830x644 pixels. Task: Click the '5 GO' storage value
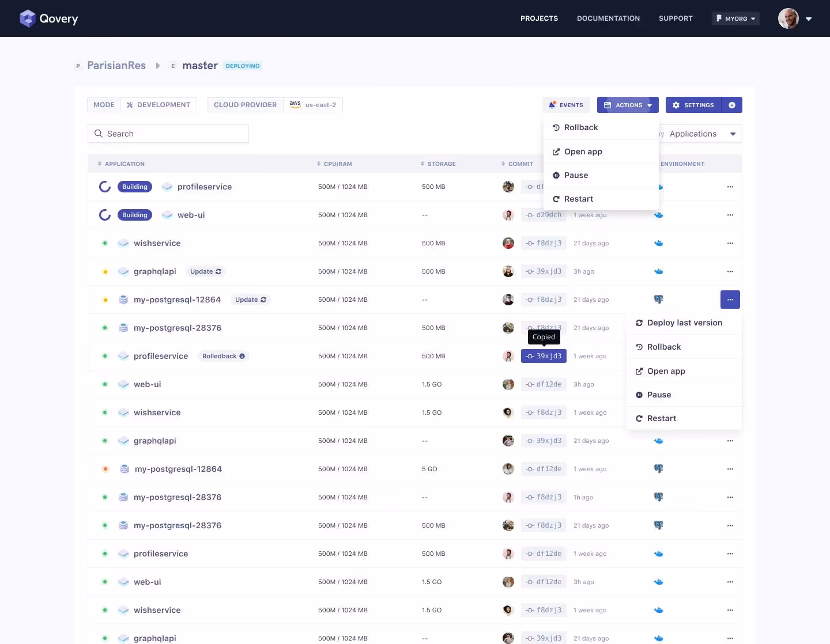429,469
